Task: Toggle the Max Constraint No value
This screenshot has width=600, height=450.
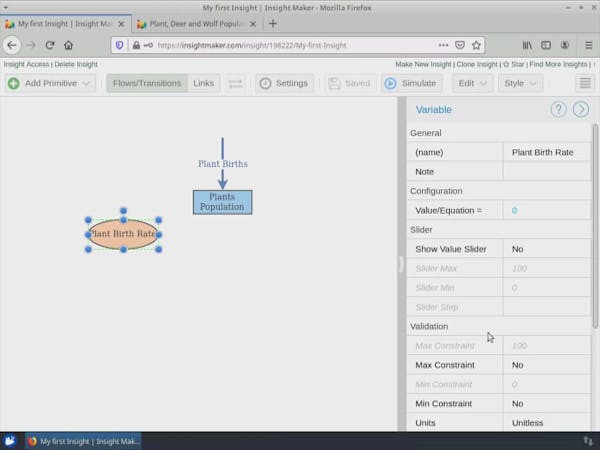Action: [547, 365]
